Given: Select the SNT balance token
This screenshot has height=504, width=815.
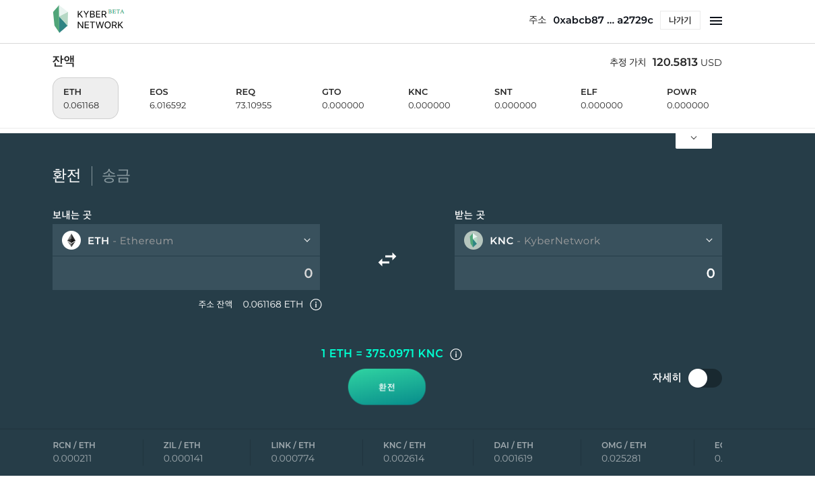Looking at the screenshot, I should 515,98.
